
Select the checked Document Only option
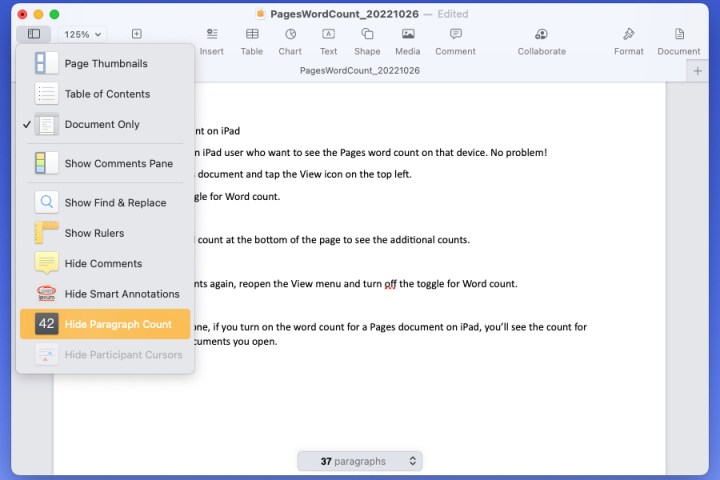coord(102,125)
